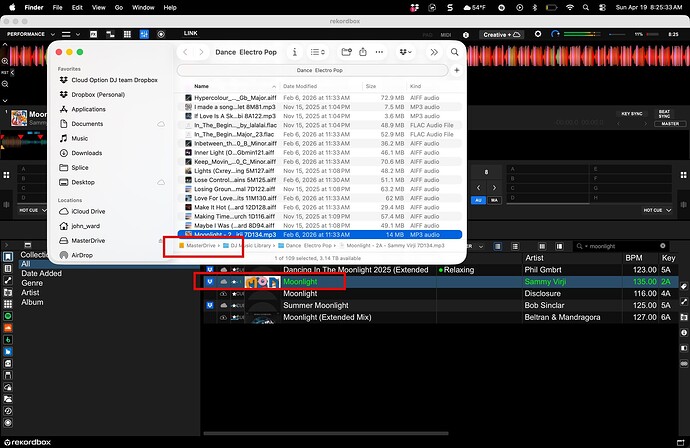Select the Album category in rekordbox tree
The image size is (690, 448).
[32, 302]
